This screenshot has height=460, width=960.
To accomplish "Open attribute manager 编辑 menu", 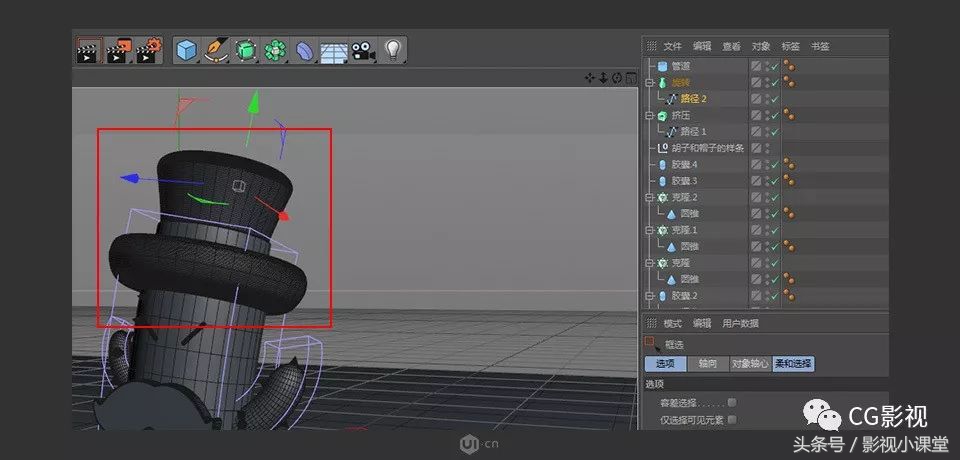I will [702, 323].
